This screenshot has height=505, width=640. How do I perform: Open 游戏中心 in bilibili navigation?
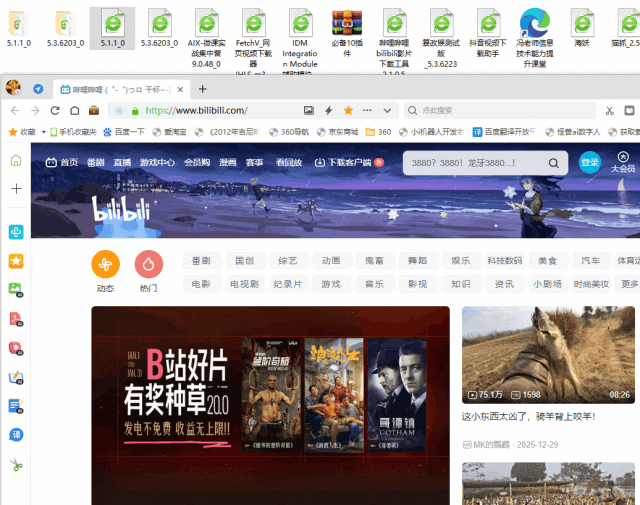(157, 162)
